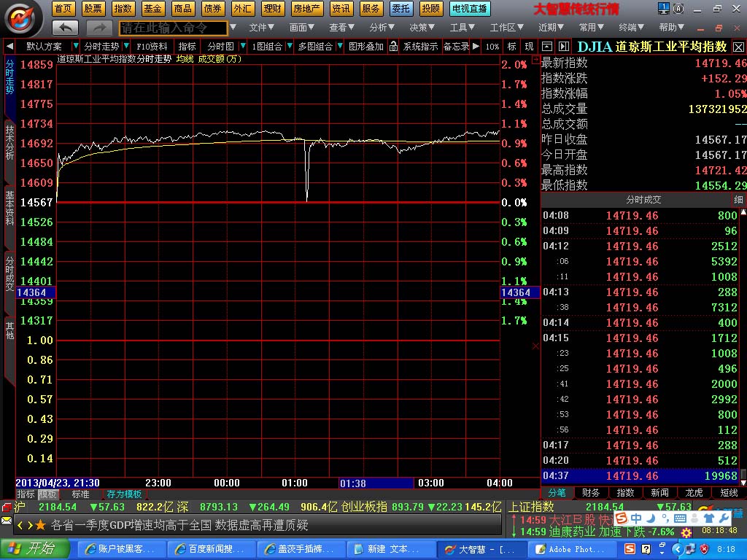
Task: Open the envelope message icon
Action: point(6,521)
